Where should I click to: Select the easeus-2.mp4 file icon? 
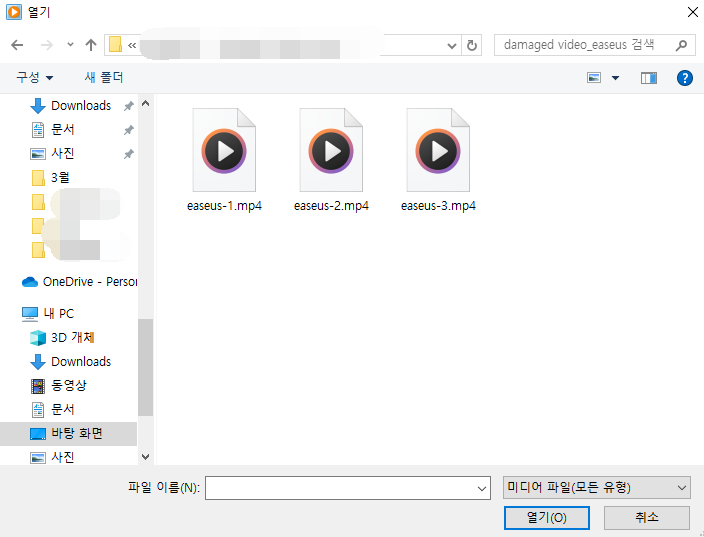331,150
